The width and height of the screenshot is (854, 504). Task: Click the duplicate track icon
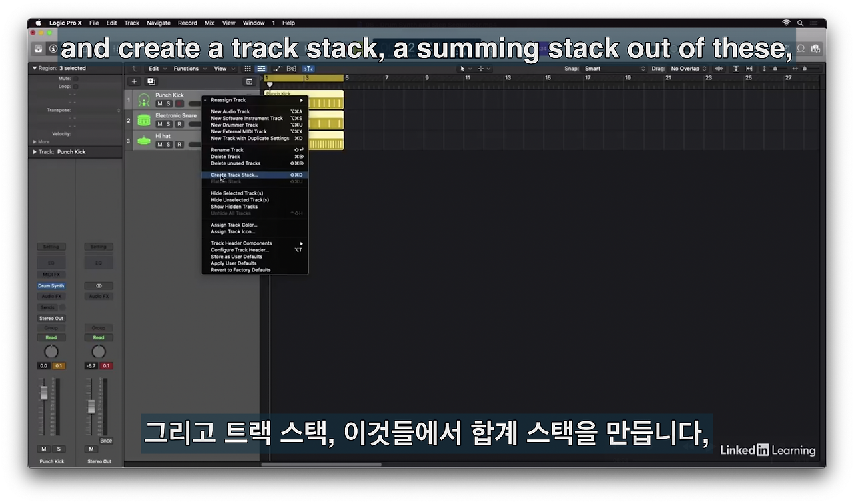(151, 81)
